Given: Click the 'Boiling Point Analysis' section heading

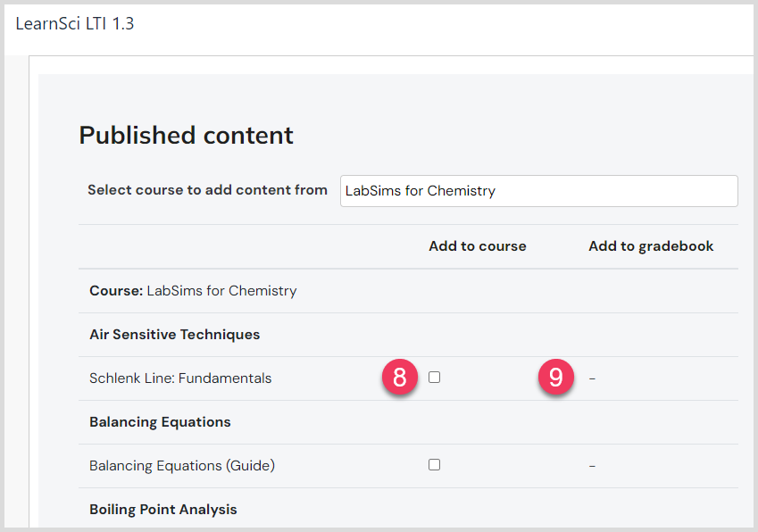Looking at the screenshot, I should pos(162,510).
